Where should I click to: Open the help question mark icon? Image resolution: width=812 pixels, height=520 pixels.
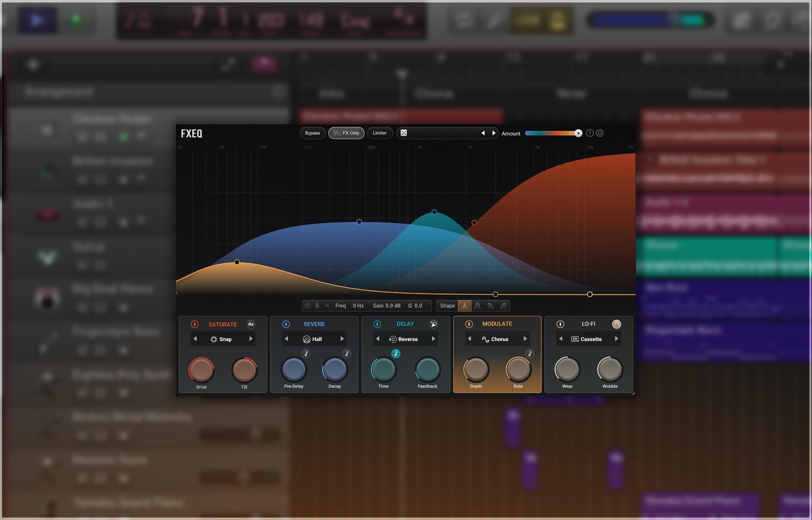pos(590,133)
